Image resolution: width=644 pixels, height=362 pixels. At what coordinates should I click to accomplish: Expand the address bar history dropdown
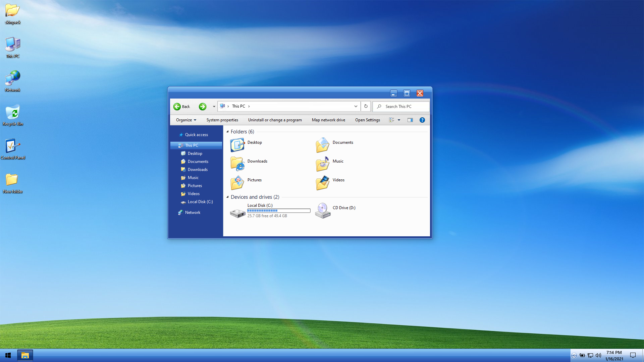click(x=356, y=106)
